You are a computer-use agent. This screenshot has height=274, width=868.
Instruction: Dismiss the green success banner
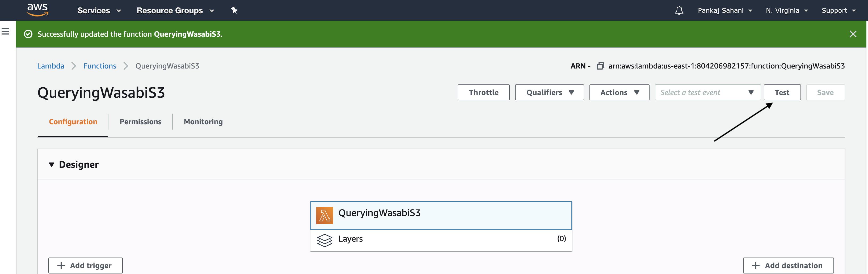click(x=853, y=34)
